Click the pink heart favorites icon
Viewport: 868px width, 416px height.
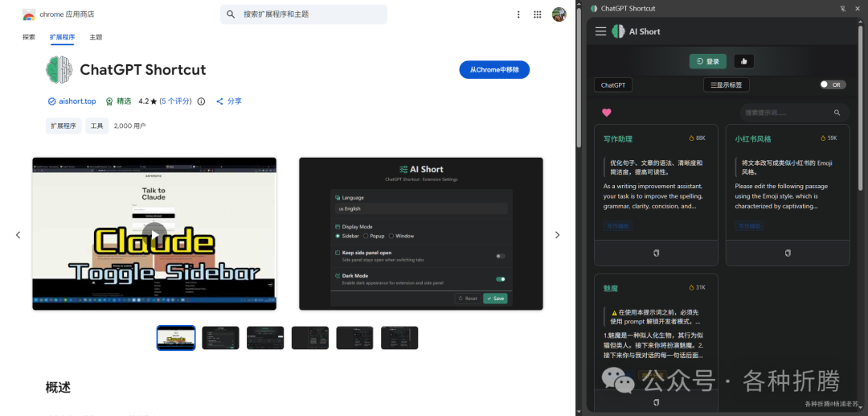point(607,113)
